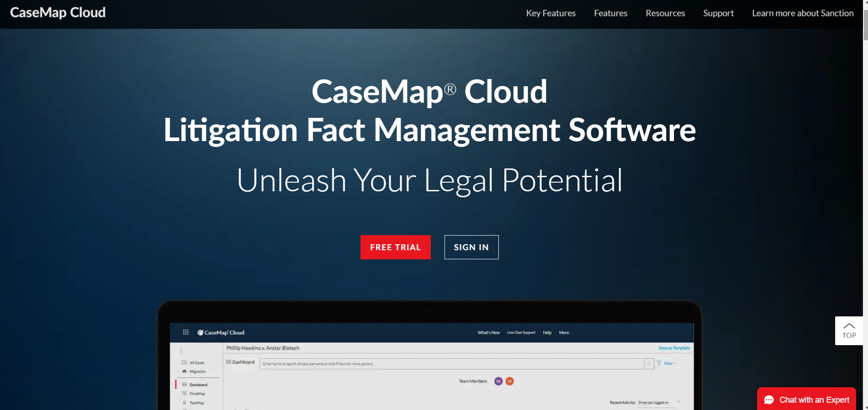Click the case search field in preview
This screenshot has width=868, height=410.
452,364
